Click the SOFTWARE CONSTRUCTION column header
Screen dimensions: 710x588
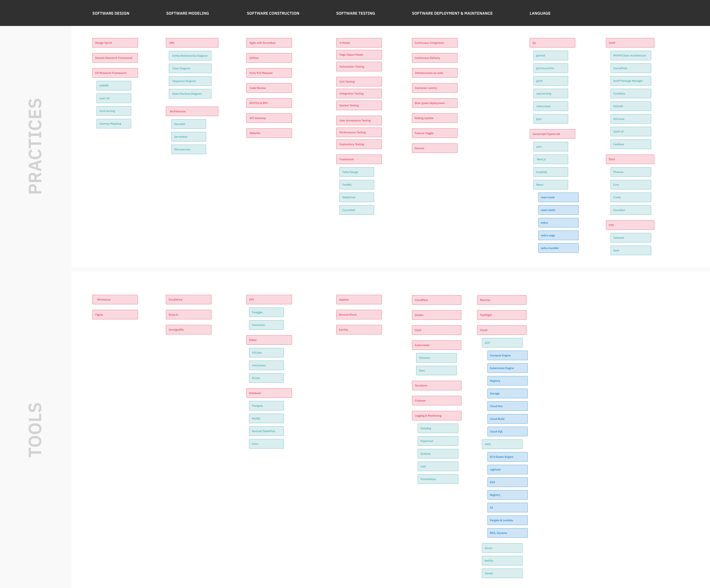coord(273,13)
